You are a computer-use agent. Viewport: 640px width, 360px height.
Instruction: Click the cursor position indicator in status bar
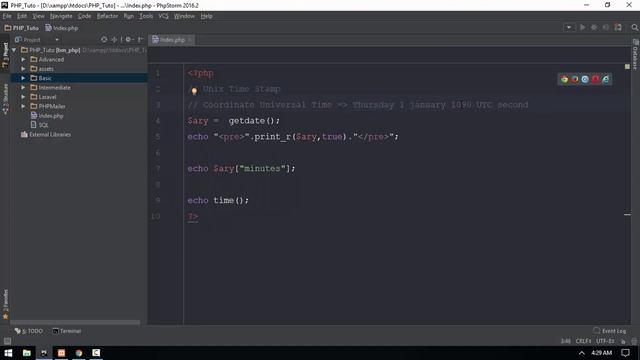565,341
